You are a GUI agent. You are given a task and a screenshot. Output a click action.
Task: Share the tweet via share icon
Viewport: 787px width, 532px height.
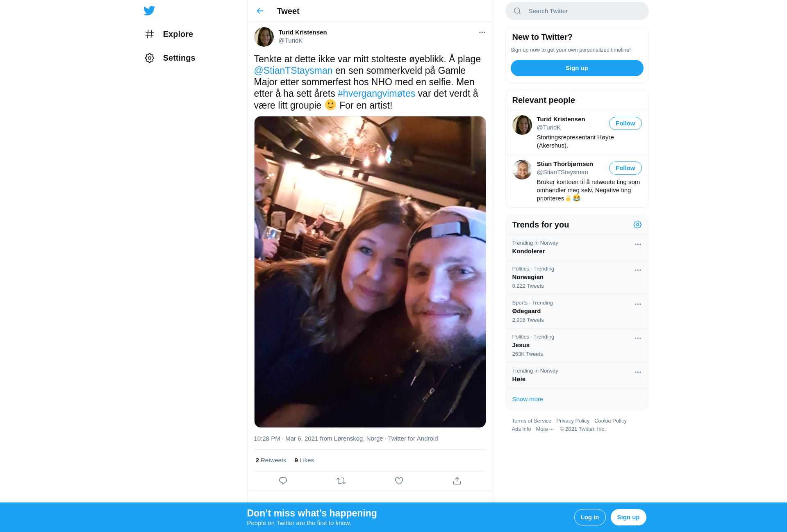457,481
